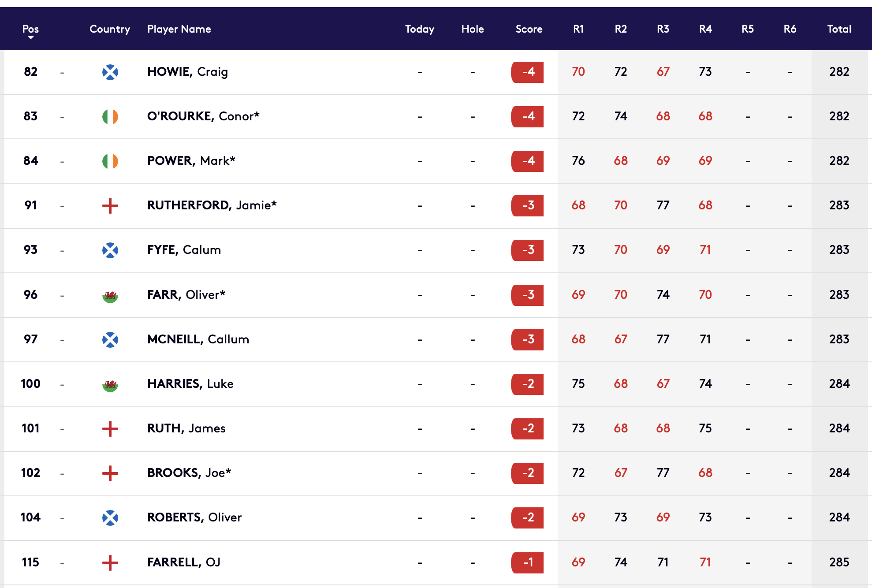
Task: Click the Score column header
Action: click(529, 29)
